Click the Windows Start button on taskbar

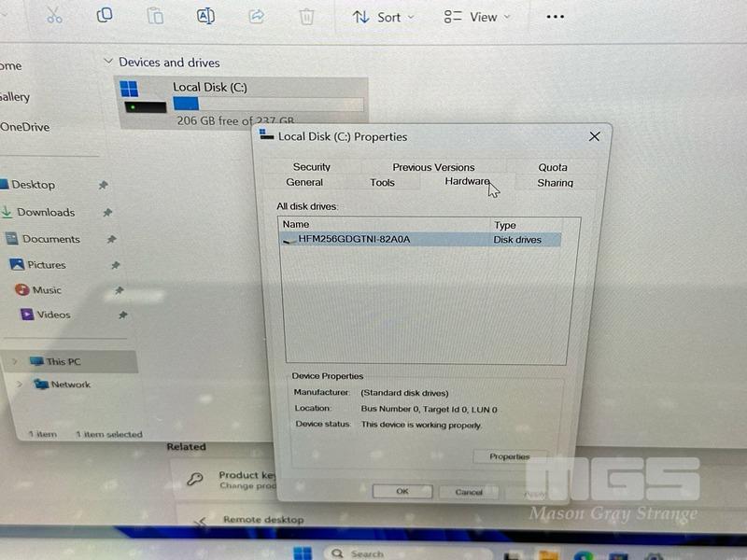click(302, 553)
